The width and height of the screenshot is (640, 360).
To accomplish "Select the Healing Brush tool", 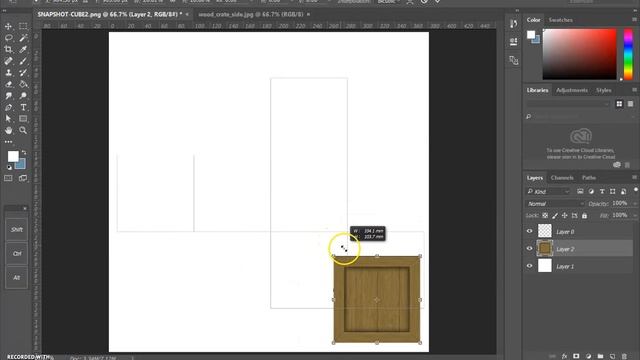I will click(x=8, y=61).
